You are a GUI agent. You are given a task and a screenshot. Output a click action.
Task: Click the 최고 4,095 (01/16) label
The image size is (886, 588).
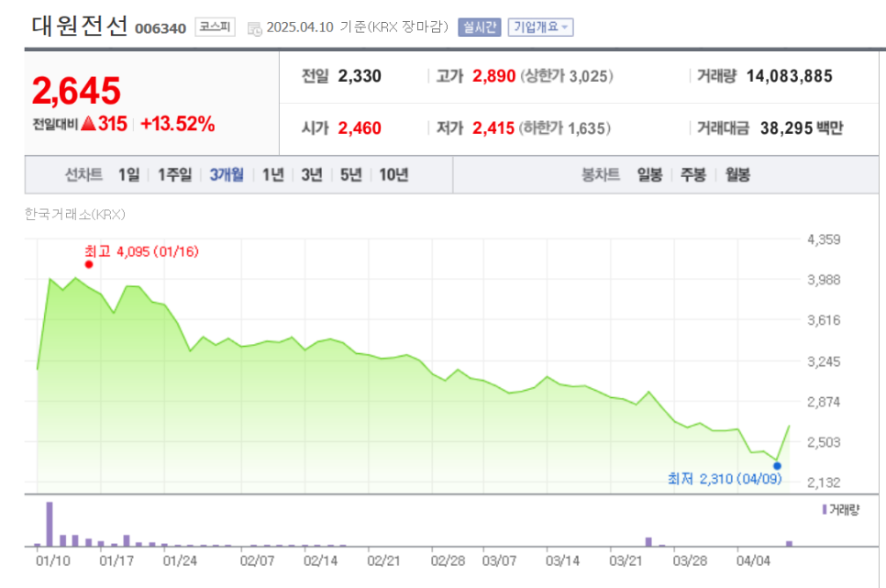pos(141,251)
